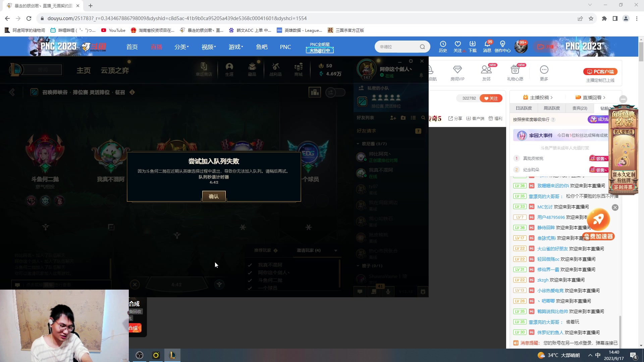Click the 更多 ellipsis icon

(x=544, y=70)
